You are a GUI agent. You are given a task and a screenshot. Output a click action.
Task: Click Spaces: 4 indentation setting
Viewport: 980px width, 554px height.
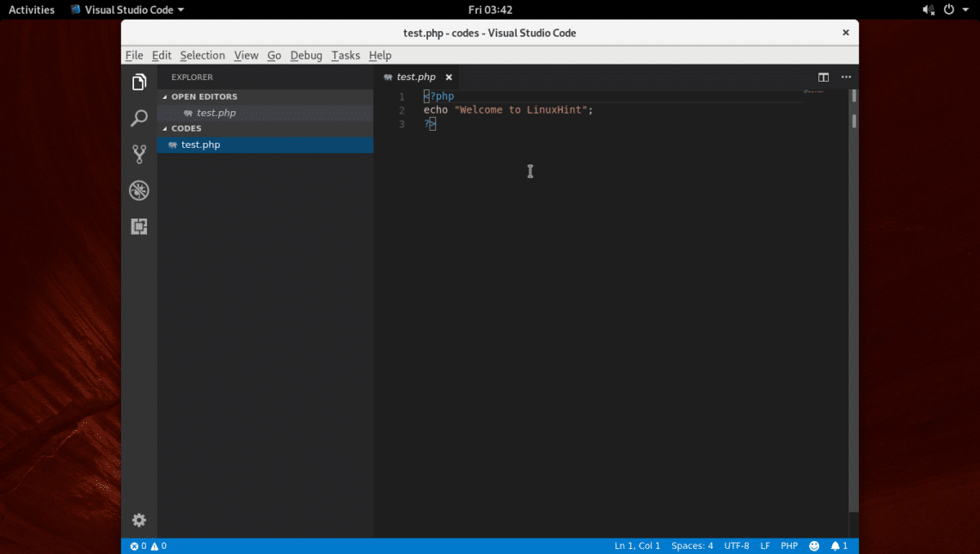pos(692,546)
